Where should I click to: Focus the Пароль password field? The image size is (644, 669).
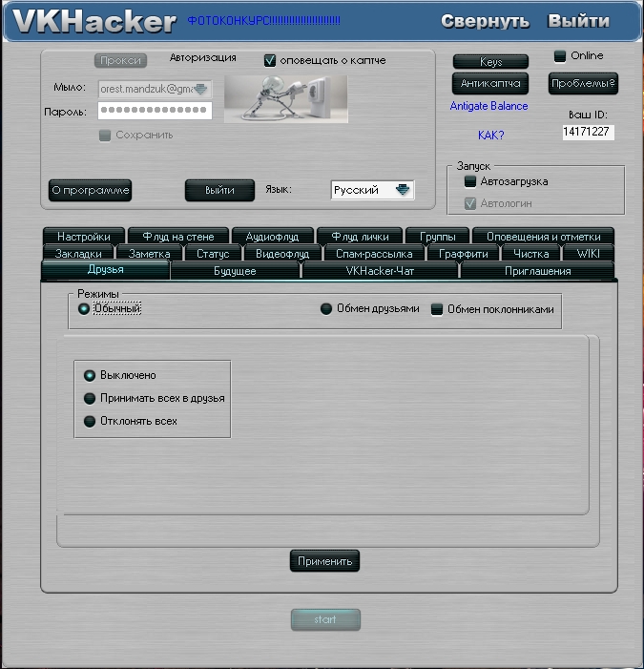[x=155, y=110]
